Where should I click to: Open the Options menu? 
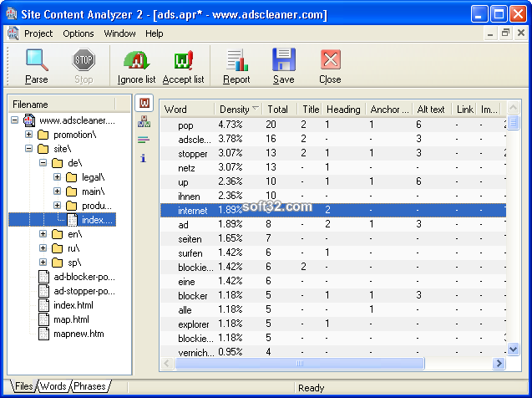coord(79,33)
